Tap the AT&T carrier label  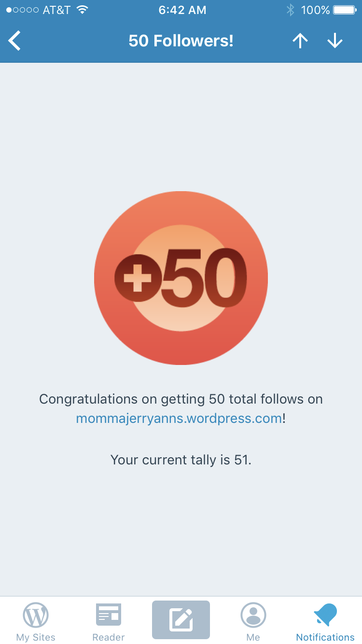pyautogui.click(x=56, y=10)
